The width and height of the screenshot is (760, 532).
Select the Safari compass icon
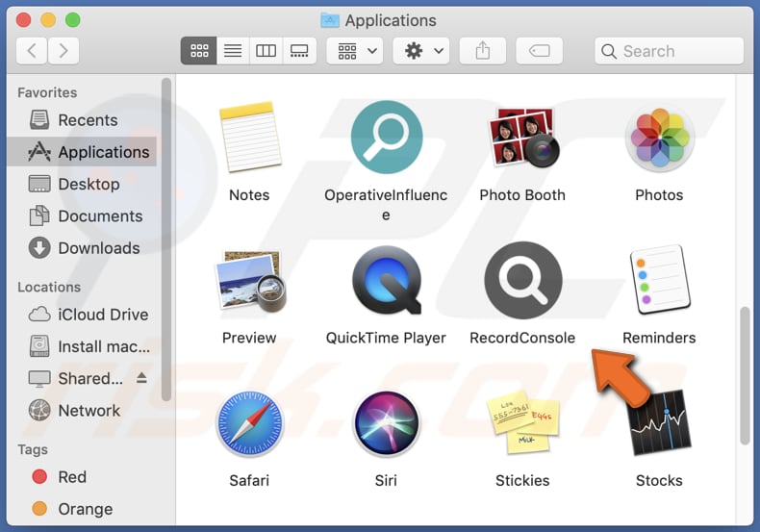249,424
